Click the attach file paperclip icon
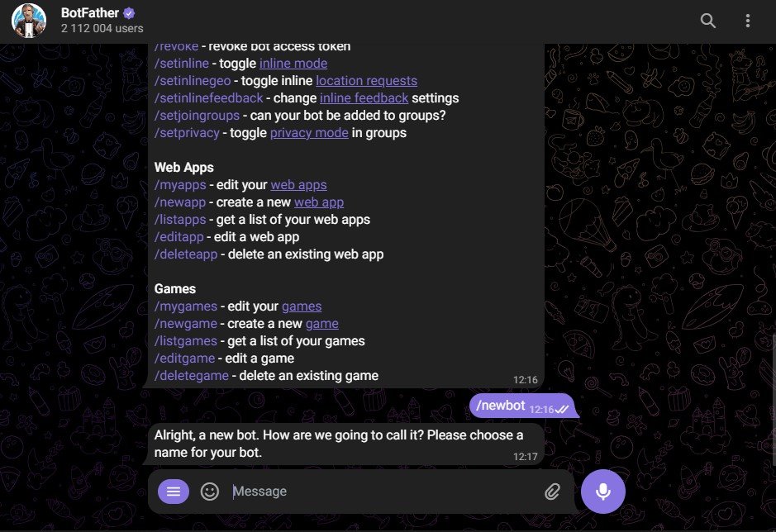Screen dimensions: 776x532 tap(552, 492)
